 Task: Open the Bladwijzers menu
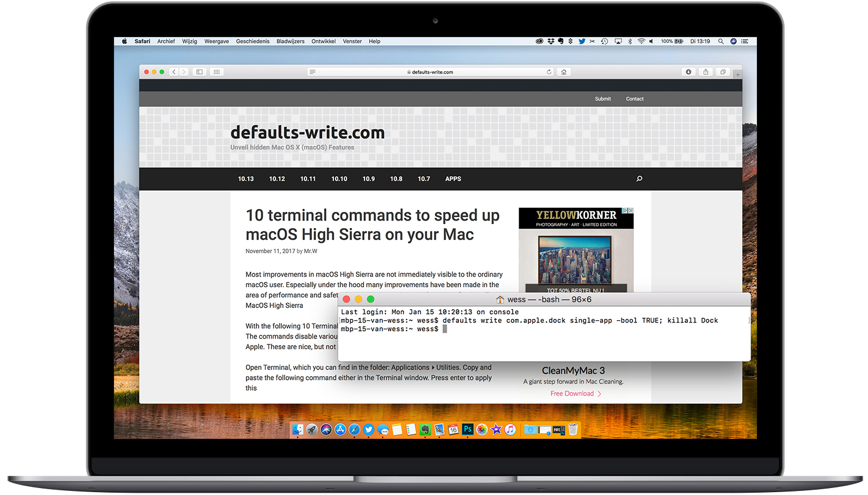290,42
